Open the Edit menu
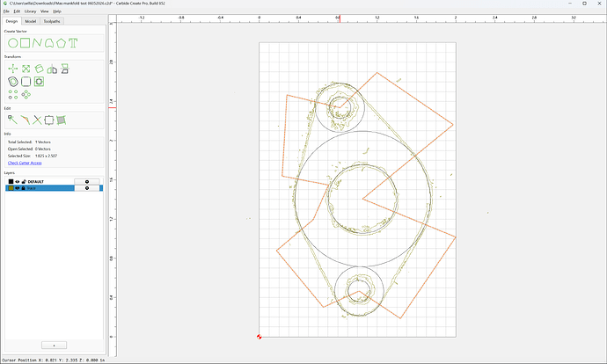Viewport: 607px width, 364px height. 17,11
